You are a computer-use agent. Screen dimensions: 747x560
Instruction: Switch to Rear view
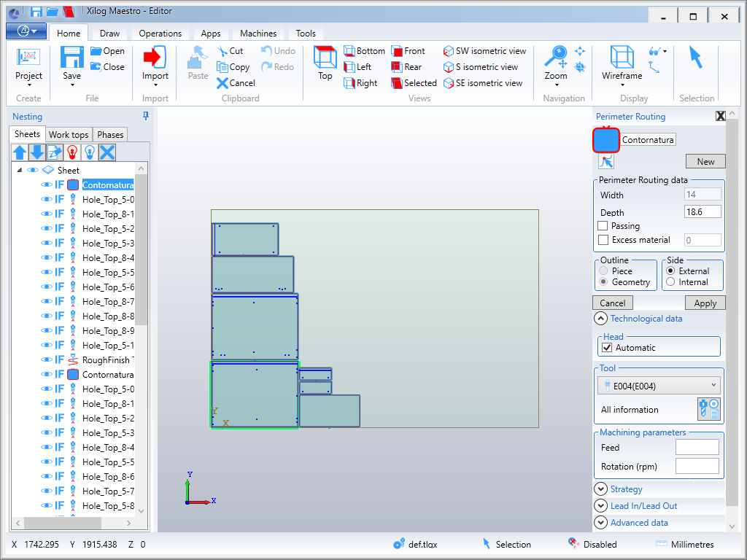point(406,67)
